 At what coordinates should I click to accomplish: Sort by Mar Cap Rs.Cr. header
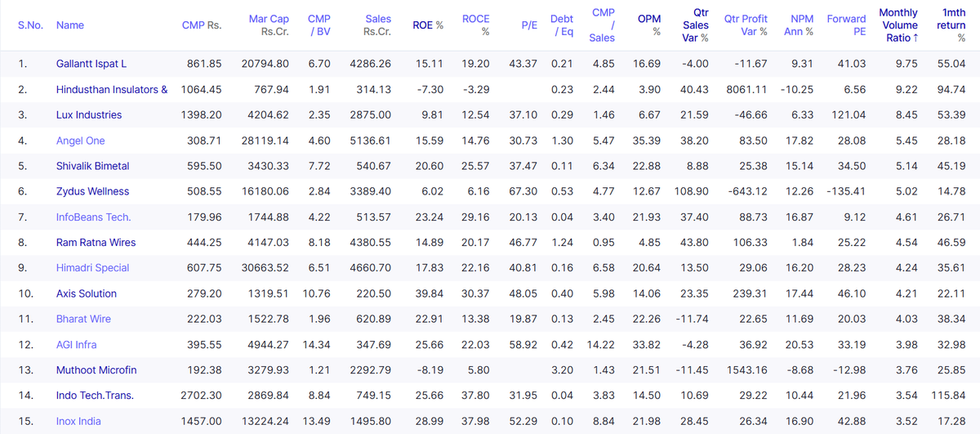coord(269,25)
